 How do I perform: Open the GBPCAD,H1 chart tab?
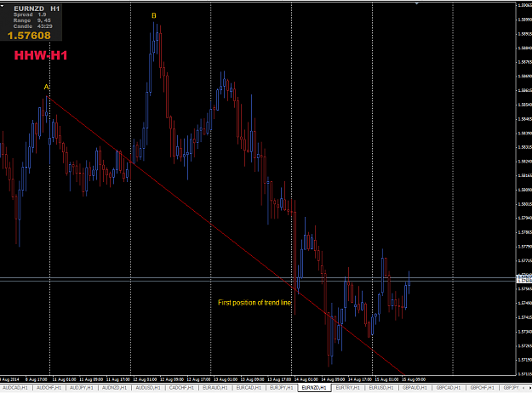coord(449,388)
